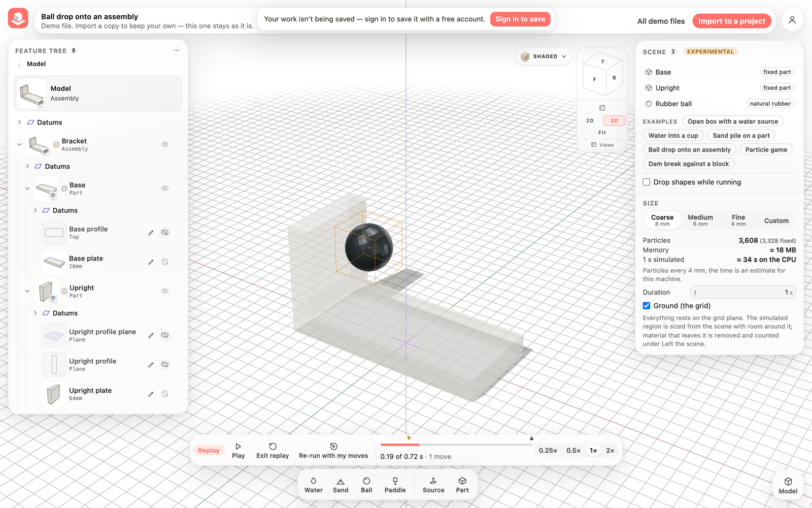Switch to 2D view mode

pyautogui.click(x=590, y=121)
